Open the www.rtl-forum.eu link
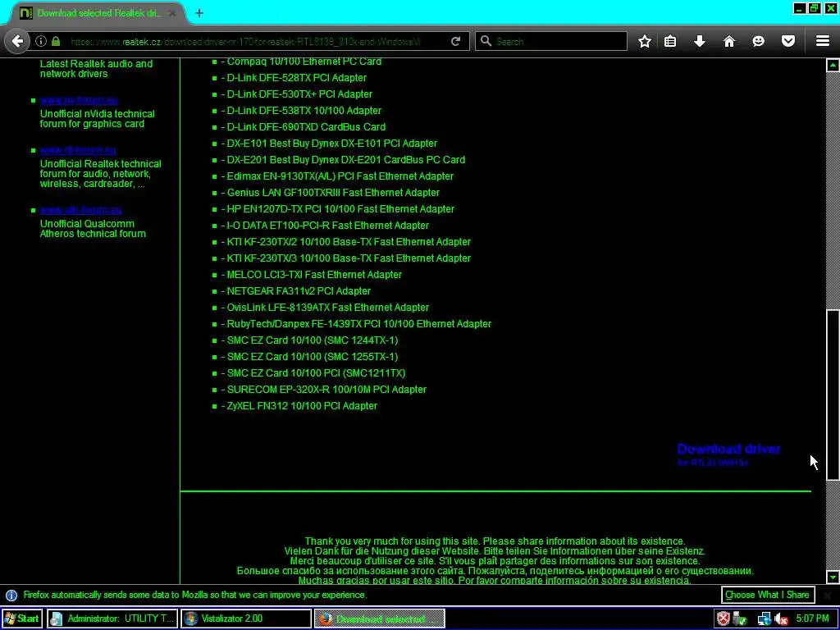Screen dimensions: 840x630 click(x=78, y=151)
